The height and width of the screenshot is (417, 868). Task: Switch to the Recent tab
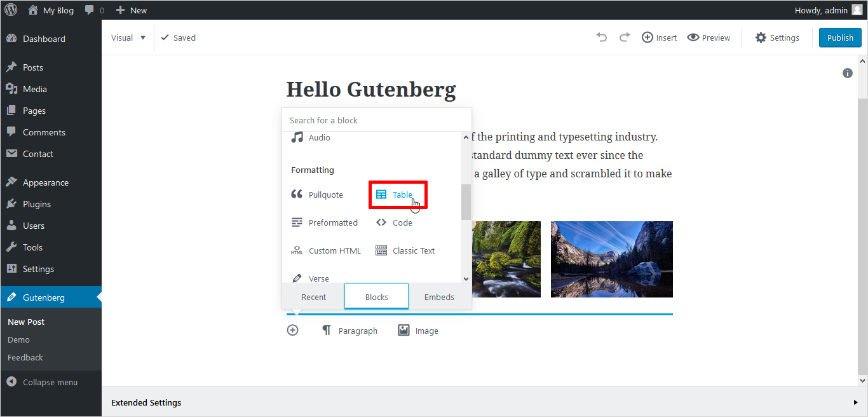(313, 297)
